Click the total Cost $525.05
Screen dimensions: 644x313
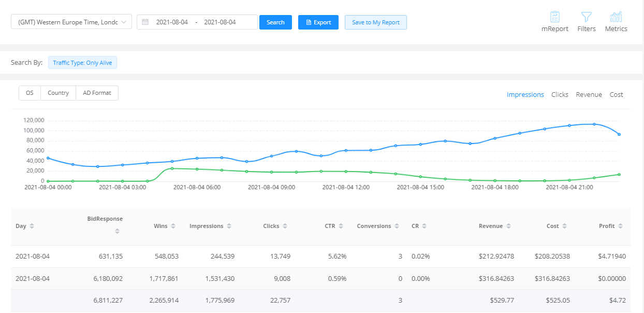pyautogui.click(x=557, y=301)
